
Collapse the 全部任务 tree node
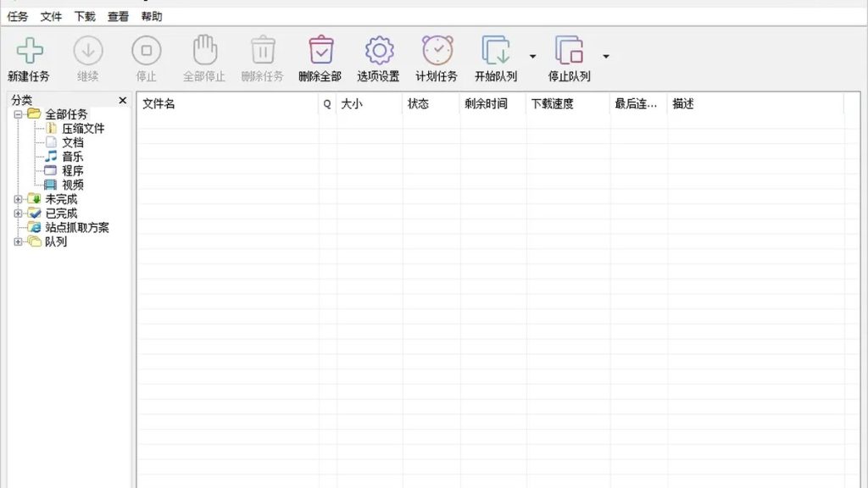(19, 114)
